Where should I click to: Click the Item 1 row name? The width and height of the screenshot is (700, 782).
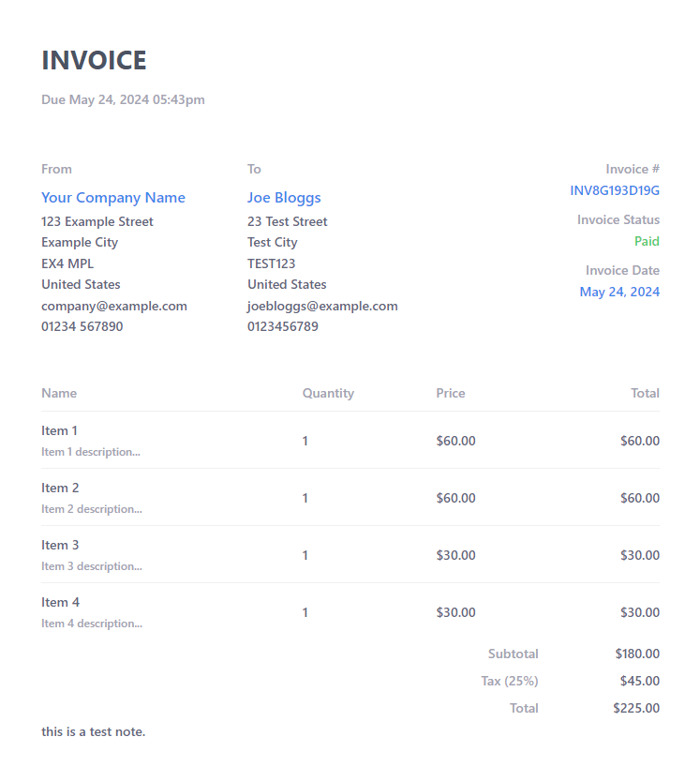pos(59,430)
